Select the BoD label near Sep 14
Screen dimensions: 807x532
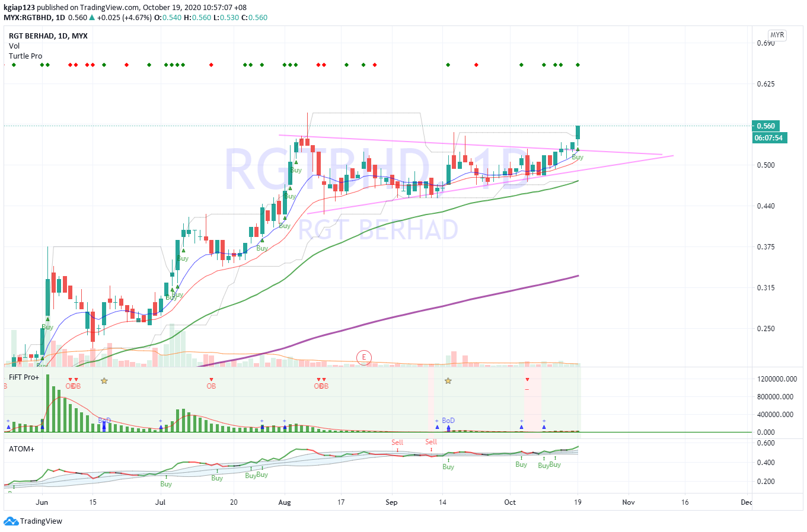click(448, 421)
